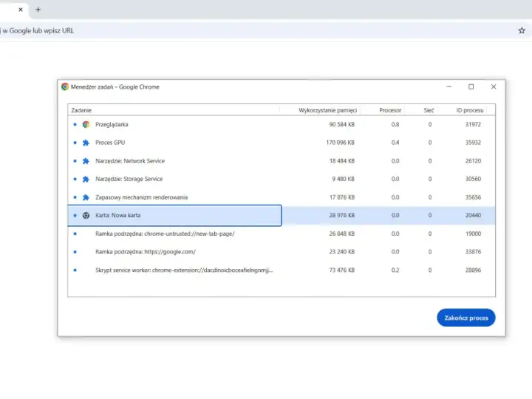
Task: Sort by the Sieć column header
Action: click(429, 110)
